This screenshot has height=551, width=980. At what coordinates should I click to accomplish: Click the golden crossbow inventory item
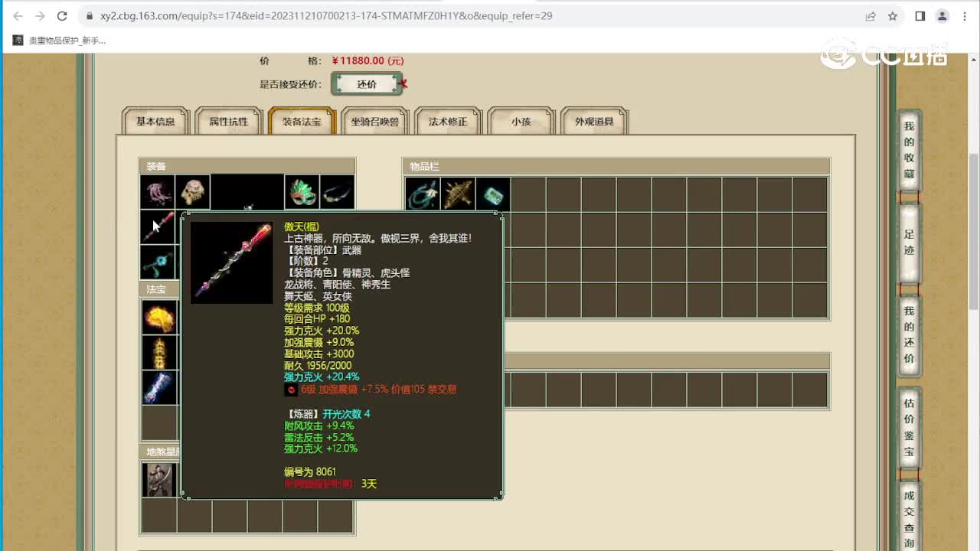click(x=458, y=194)
